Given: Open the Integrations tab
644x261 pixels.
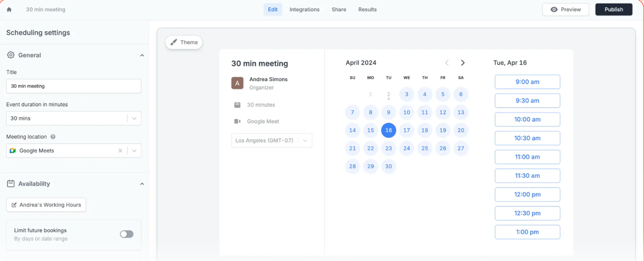Looking at the screenshot, I should click(304, 10).
